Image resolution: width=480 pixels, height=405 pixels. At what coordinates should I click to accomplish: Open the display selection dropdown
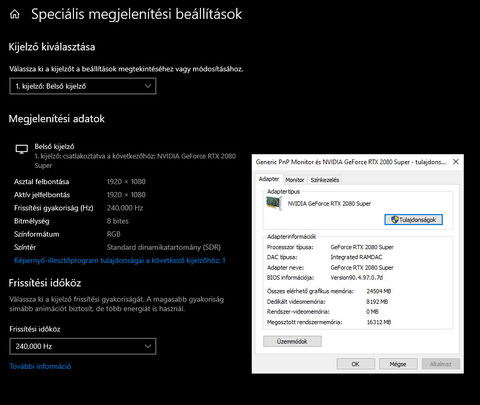83,86
